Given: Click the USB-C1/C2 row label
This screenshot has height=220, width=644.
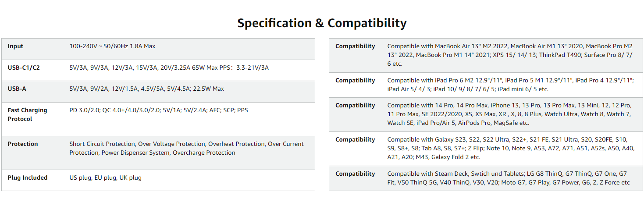Looking at the screenshot, I should [x=24, y=67].
